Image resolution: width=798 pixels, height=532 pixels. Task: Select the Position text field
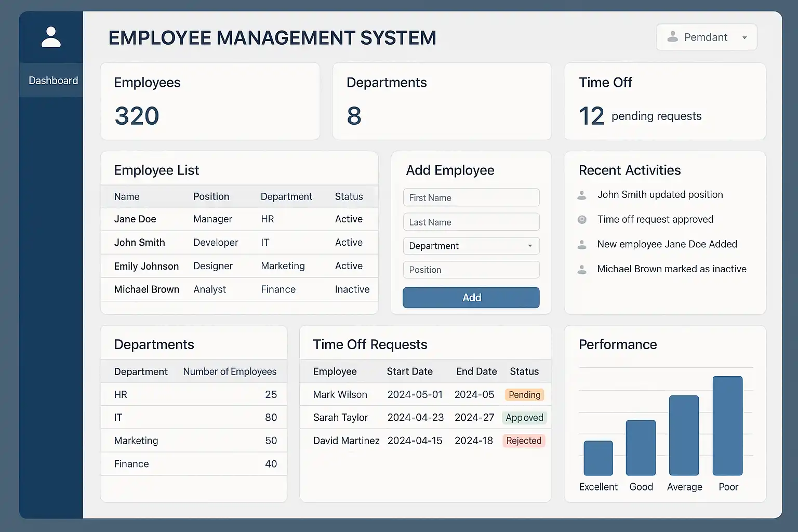[471, 270]
